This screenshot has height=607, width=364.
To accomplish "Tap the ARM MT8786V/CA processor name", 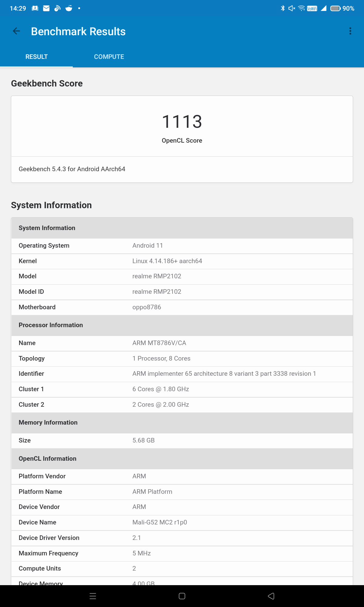I will (159, 343).
